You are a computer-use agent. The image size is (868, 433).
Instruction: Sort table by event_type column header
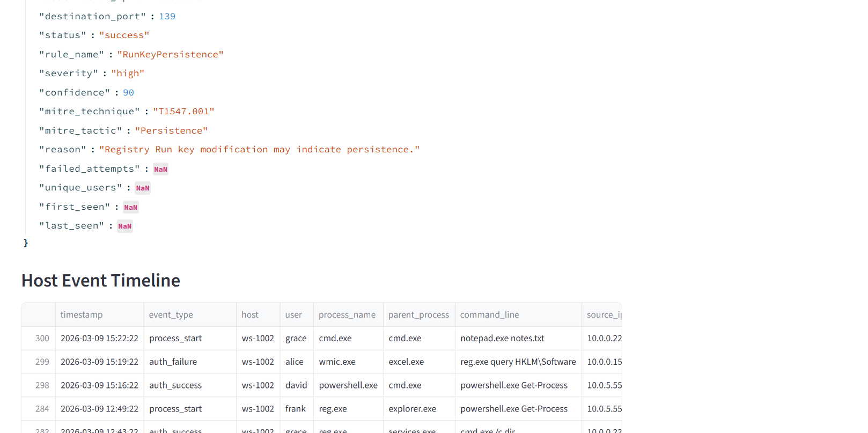pos(190,314)
